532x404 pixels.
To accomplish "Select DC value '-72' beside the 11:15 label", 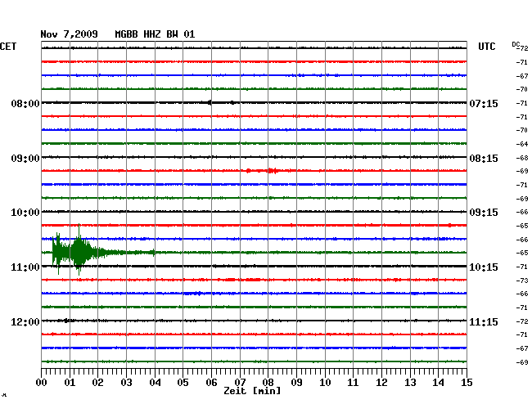I will click(522, 321).
